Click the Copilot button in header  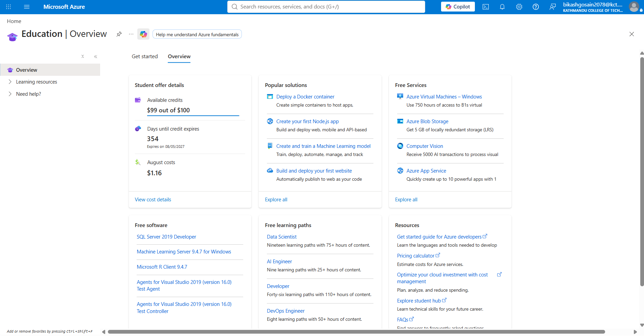point(458,7)
